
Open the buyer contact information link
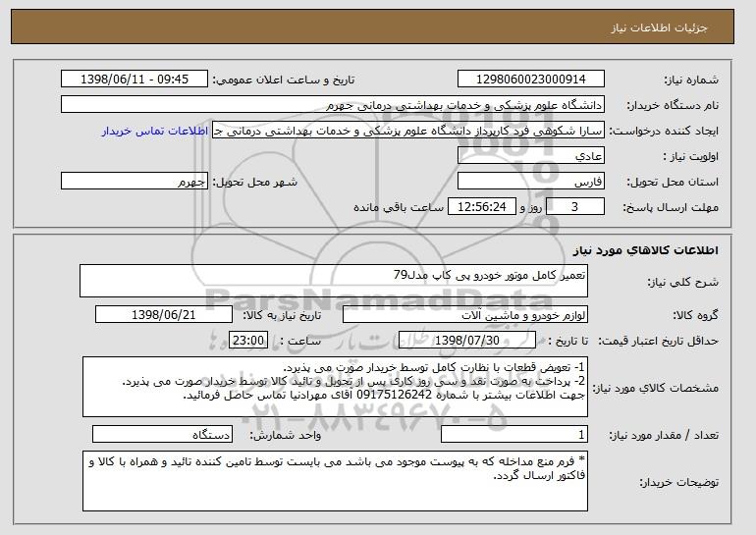coord(155,131)
